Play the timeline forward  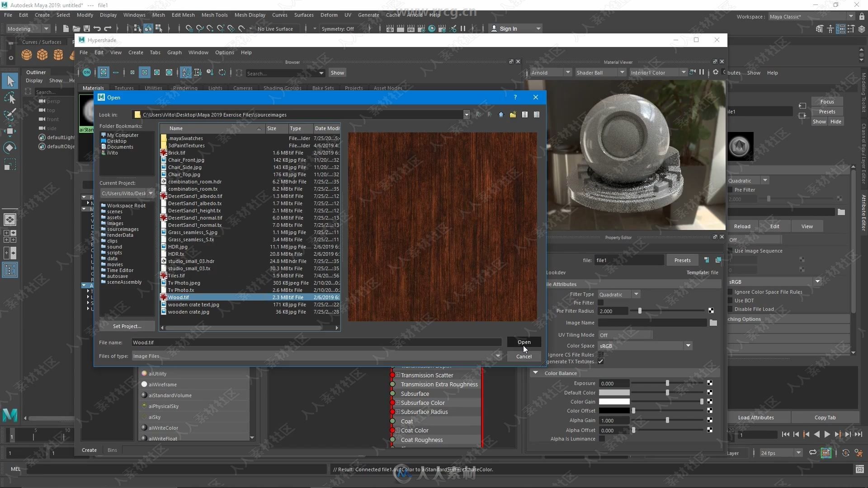point(827,434)
